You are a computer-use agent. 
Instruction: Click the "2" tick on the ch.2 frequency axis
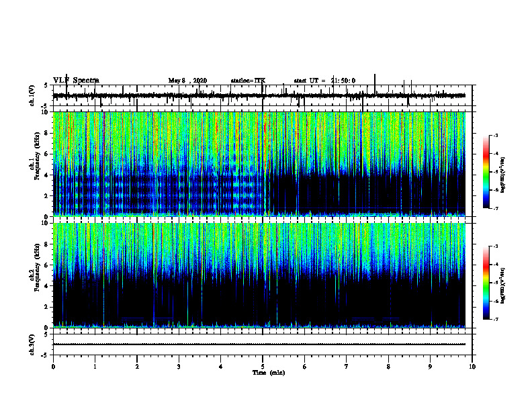(48, 307)
